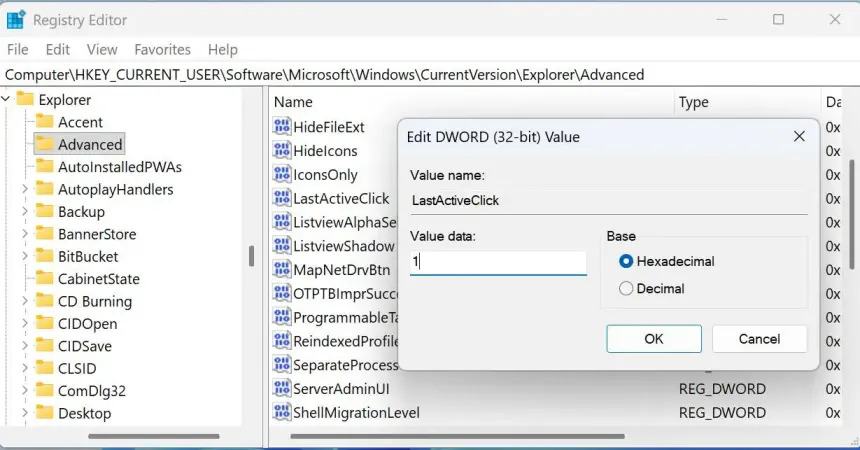Click the ServerAdminUI DWORD icon
Image resolution: width=860 pixels, height=450 pixels.
pyautogui.click(x=281, y=389)
